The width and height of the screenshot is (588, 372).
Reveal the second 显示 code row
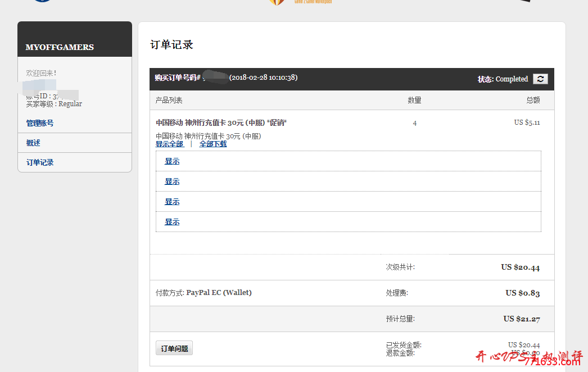[x=172, y=182]
